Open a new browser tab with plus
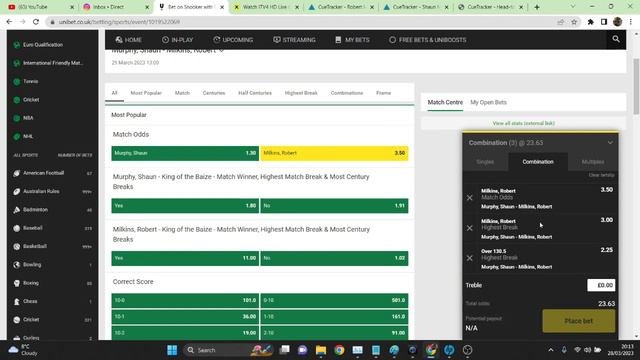The width and height of the screenshot is (640, 360). click(x=537, y=7)
